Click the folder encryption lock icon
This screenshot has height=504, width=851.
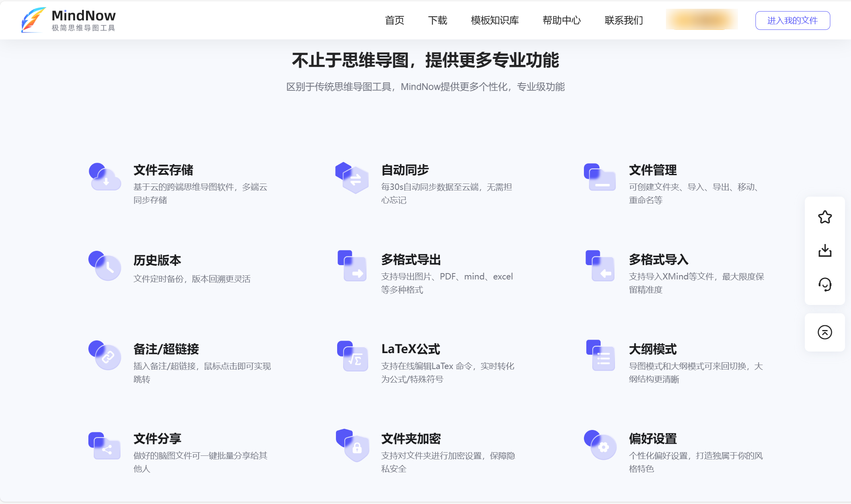pyautogui.click(x=352, y=445)
